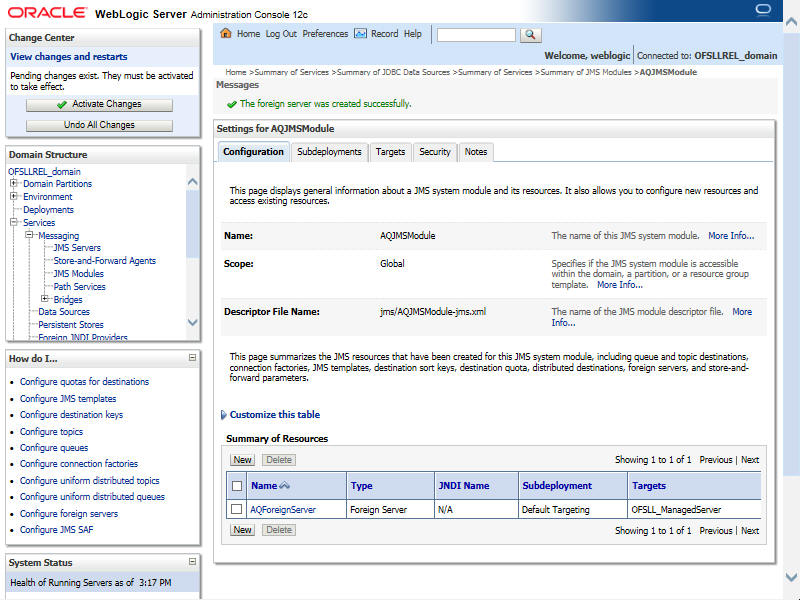Viewport: 800px width, 600px height.
Task: Open Configure foreign servers help link
Action: coord(69,514)
